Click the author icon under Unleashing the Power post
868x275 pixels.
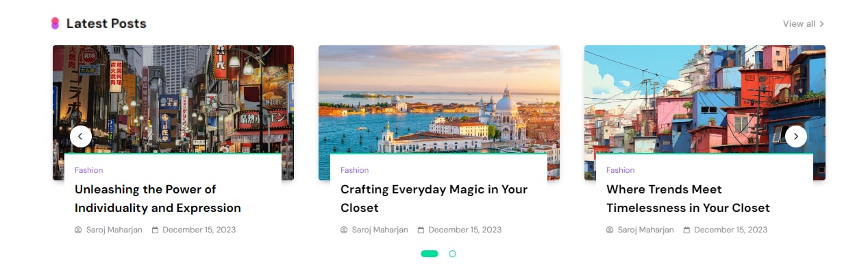[x=78, y=230]
